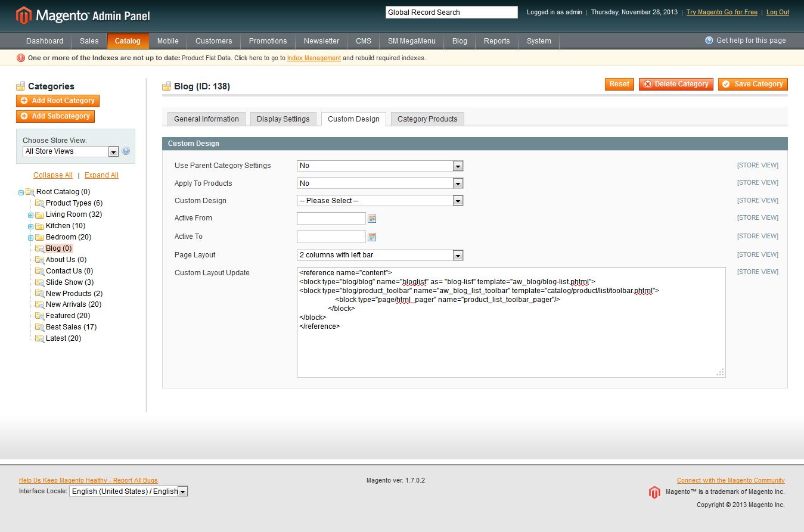The image size is (804, 532).
Task: Switch to Category Products tab
Action: [x=427, y=119]
